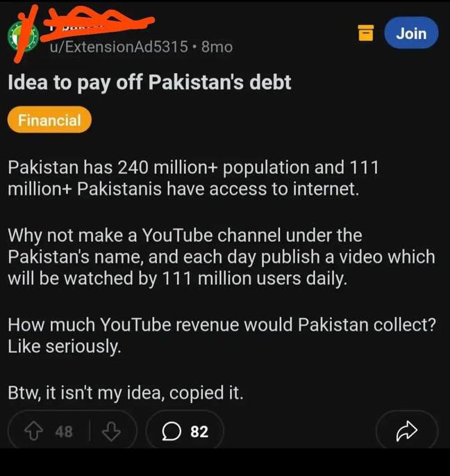Tap the yellow archived box icon
The image size is (450, 476).
click(366, 33)
